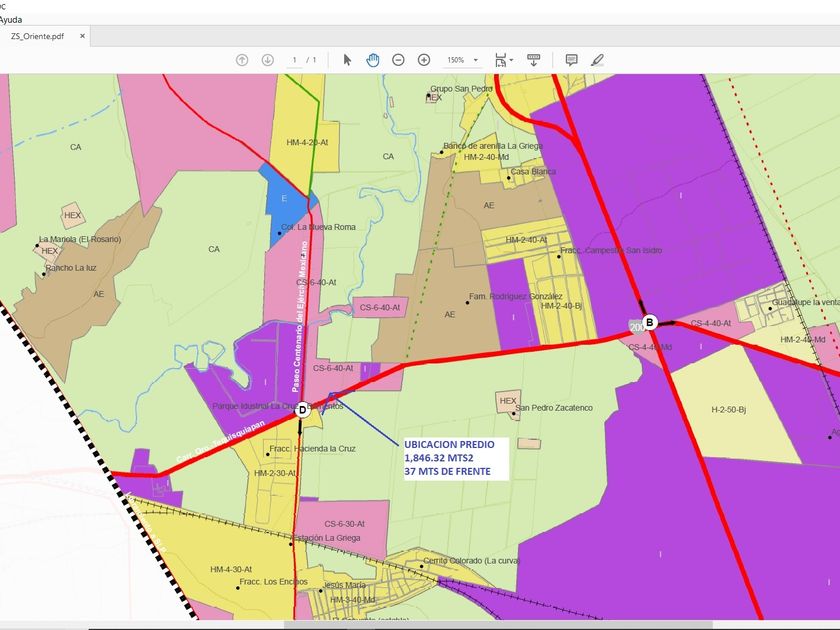This screenshot has height=630, width=840.
Task: Click the B intersection marker on map
Action: (x=650, y=322)
